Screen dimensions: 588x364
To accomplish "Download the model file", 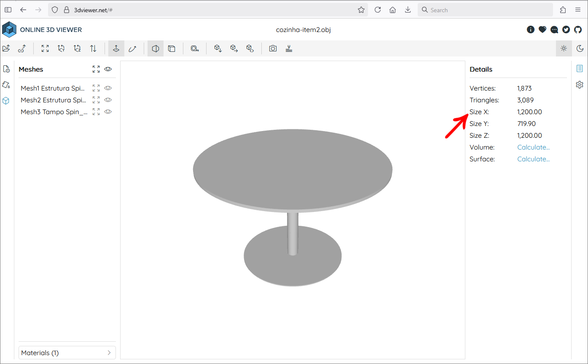I will coord(217,48).
